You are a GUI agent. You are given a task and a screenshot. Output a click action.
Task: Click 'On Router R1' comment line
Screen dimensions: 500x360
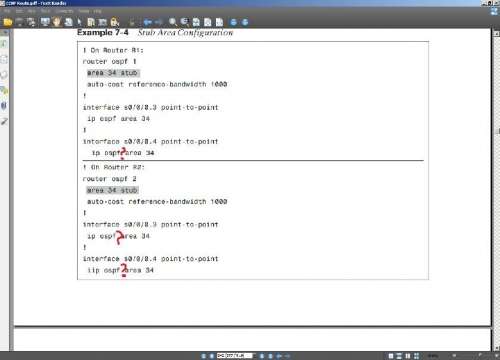point(113,50)
